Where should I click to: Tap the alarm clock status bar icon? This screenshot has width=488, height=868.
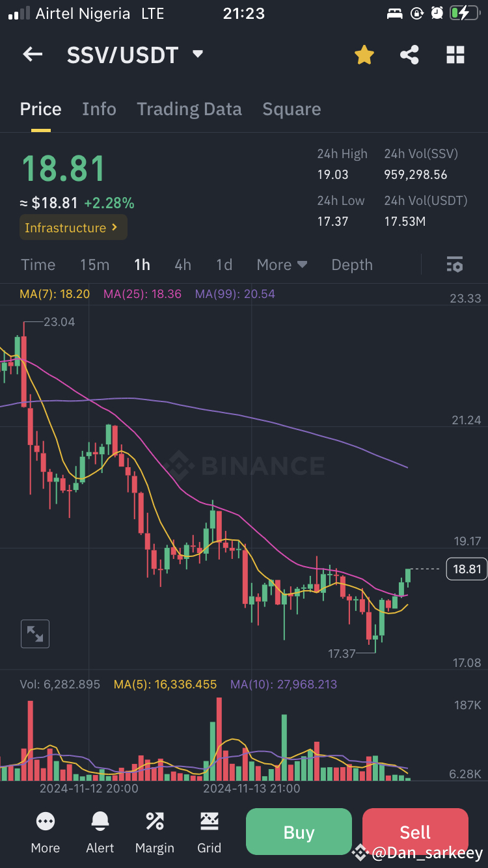(x=437, y=13)
